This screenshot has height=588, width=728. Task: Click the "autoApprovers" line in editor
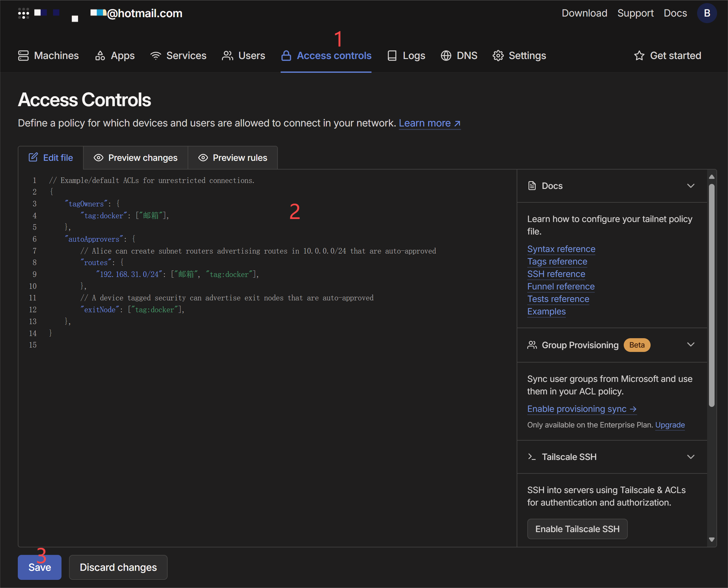coord(100,239)
